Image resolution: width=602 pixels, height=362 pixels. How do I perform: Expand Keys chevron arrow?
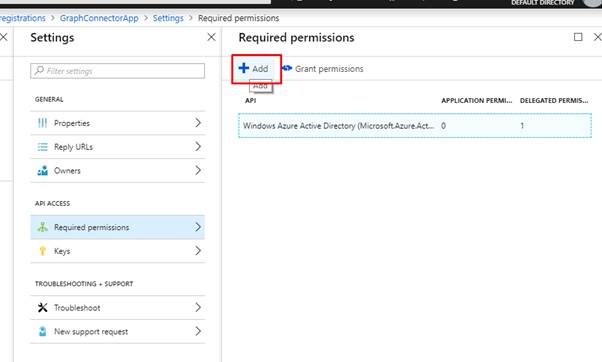tap(198, 251)
